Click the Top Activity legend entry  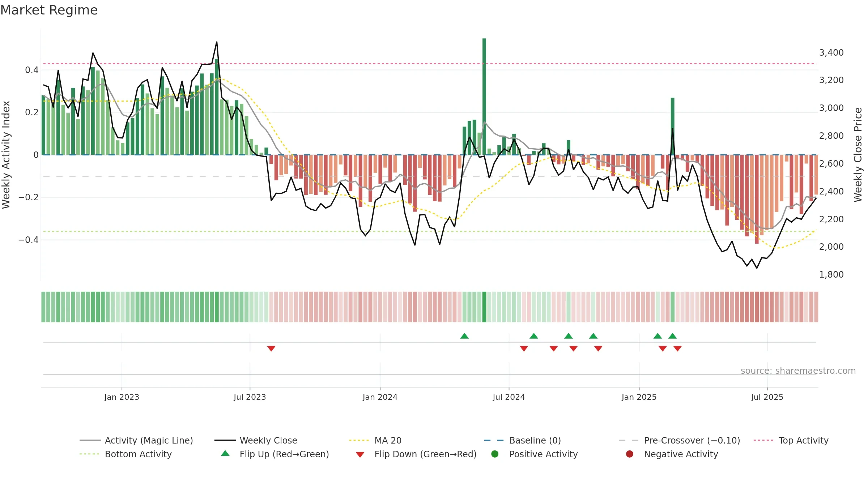[x=791, y=440]
